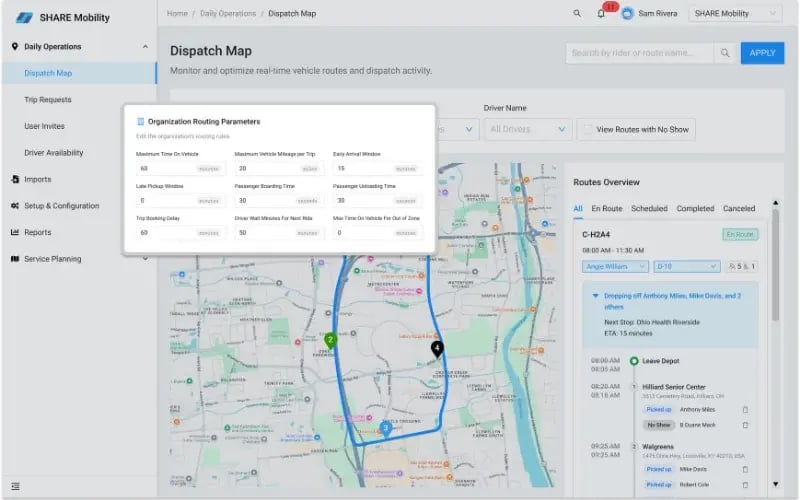The height and width of the screenshot is (500, 800).
Task: Open the partially hidden dropdown left of Driver Name
Action: click(457, 129)
